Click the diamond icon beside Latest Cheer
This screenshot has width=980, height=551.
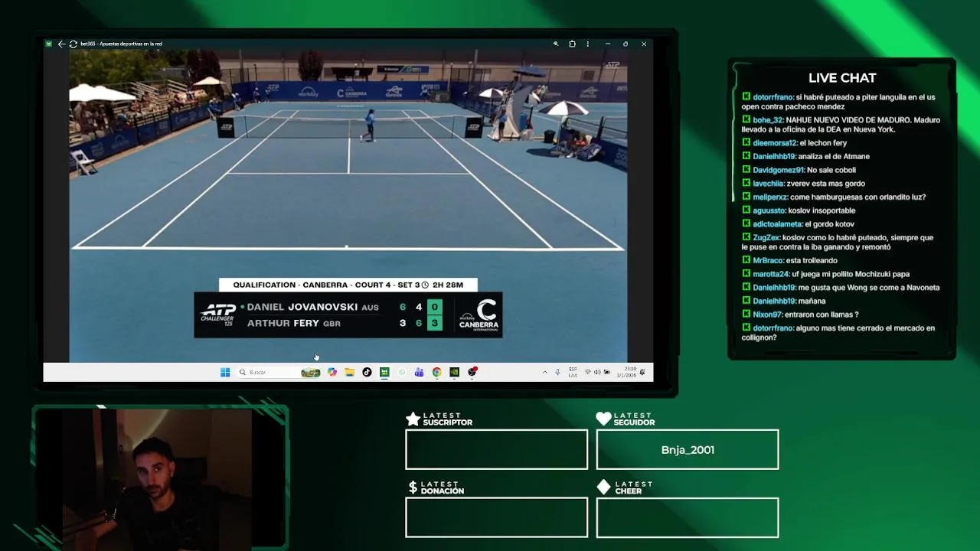603,487
